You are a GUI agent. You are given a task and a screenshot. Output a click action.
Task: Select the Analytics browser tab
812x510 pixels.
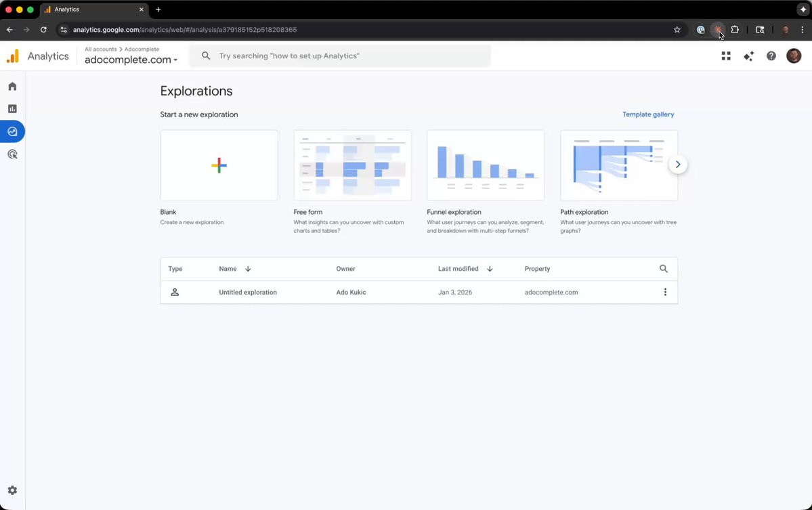[x=94, y=9]
